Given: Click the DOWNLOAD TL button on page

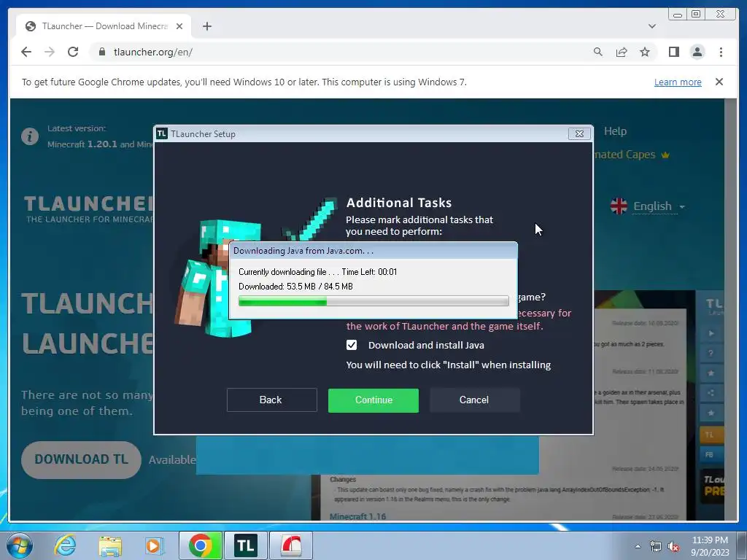Looking at the screenshot, I should (81, 459).
